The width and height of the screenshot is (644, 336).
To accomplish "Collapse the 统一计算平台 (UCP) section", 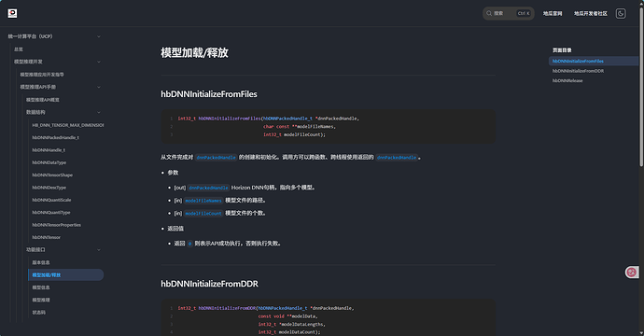I will click(99, 36).
